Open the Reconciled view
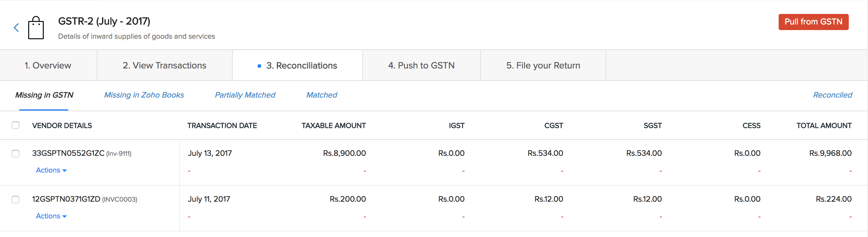This screenshot has height=237, width=868. [833, 95]
